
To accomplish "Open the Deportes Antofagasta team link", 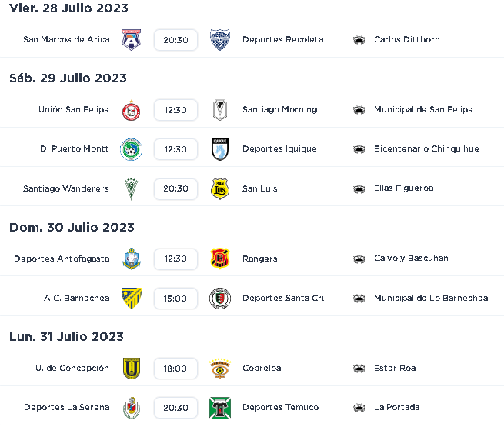I will [62, 259].
